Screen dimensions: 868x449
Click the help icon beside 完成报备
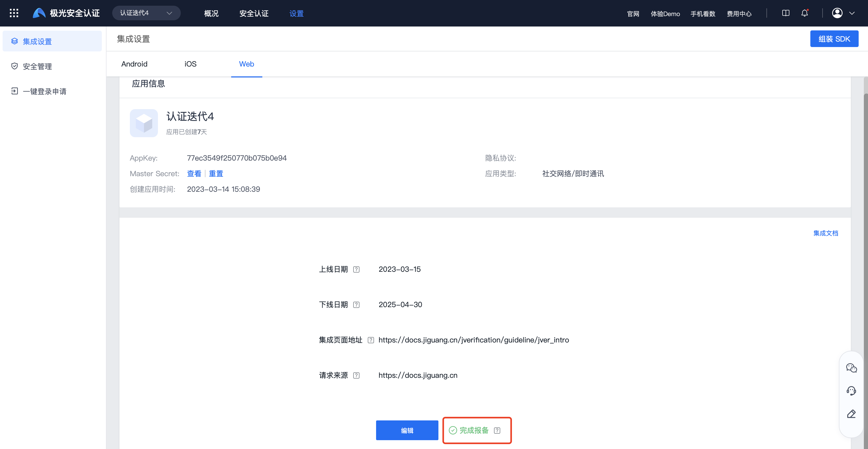[497, 431]
